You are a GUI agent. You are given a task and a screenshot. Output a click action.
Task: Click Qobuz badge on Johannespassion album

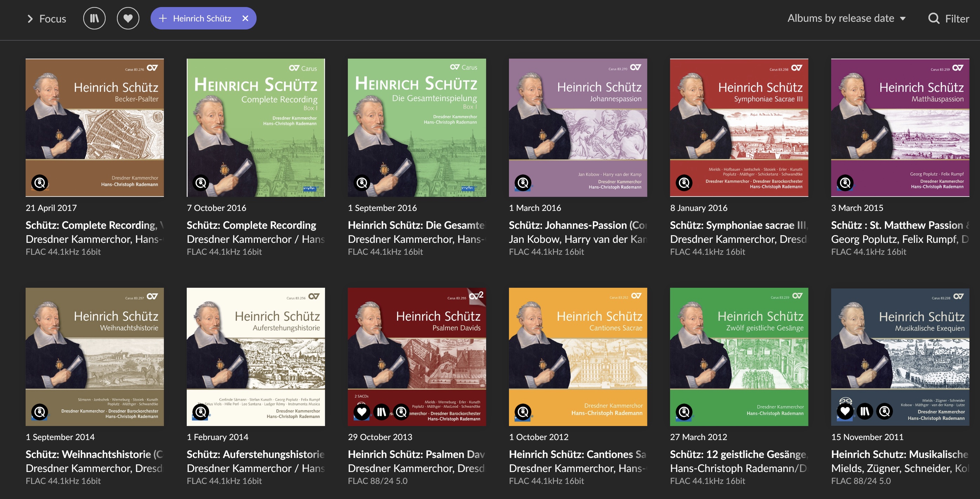pyautogui.click(x=523, y=183)
